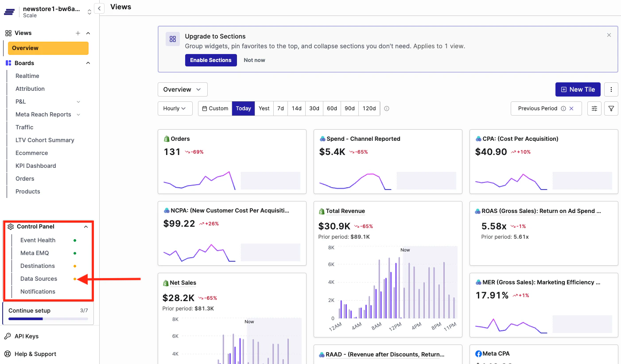Open Notifications in Control Panel
The height and width of the screenshot is (364, 621).
[38, 291]
